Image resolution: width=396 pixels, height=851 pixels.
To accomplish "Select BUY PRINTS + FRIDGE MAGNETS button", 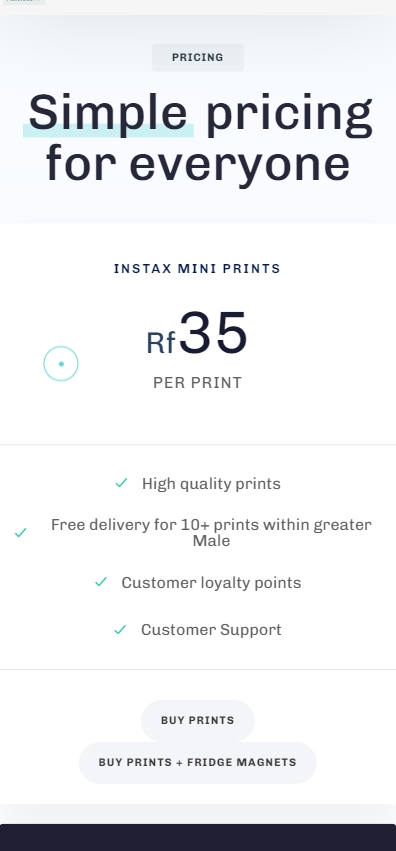I will [x=197, y=763].
